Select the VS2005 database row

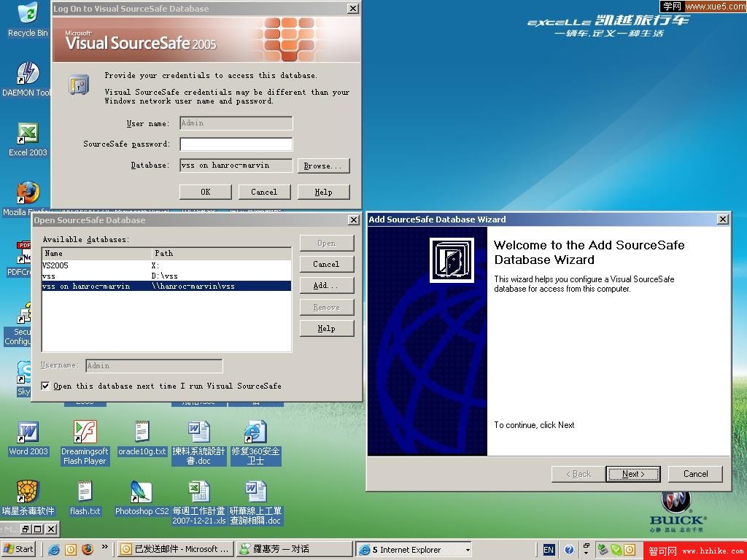point(166,265)
